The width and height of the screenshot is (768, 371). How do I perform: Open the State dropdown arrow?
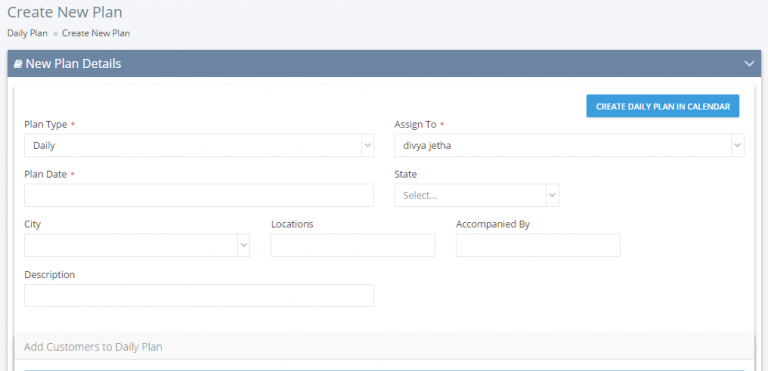(x=552, y=195)
